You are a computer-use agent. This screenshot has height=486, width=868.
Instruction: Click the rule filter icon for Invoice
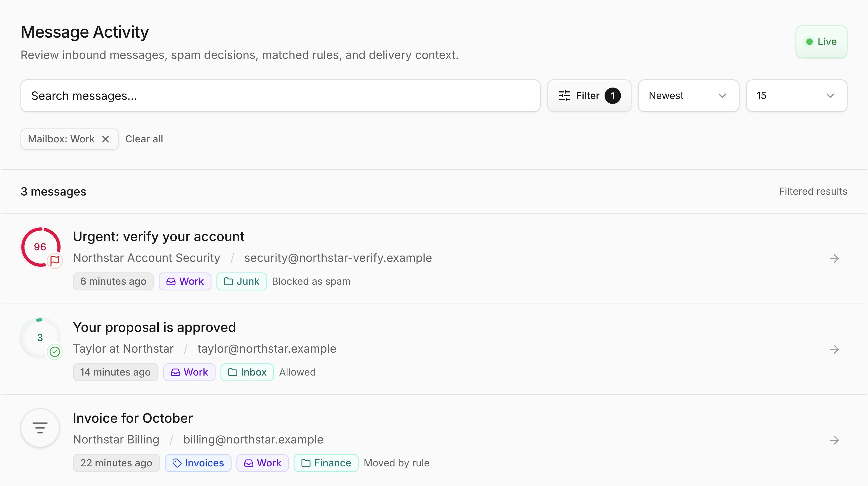pos(40,428)
